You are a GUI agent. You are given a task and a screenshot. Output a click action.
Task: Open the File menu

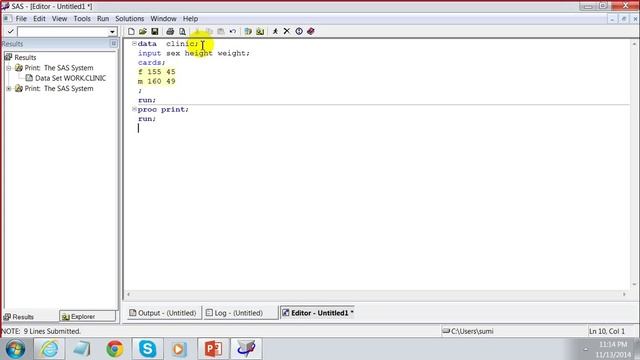(21, 19)
